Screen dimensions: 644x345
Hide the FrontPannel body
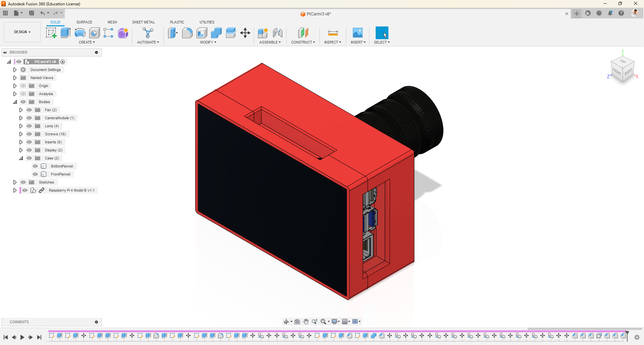[35, 174]
